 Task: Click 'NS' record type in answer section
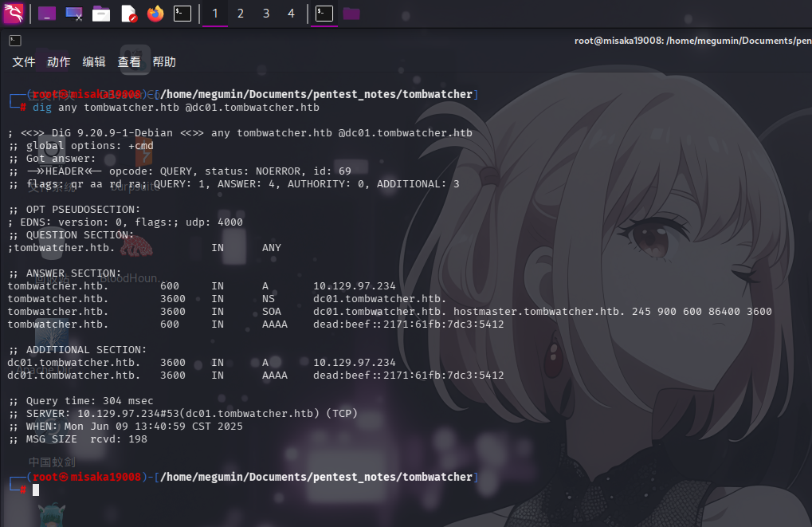pos(269,298)
